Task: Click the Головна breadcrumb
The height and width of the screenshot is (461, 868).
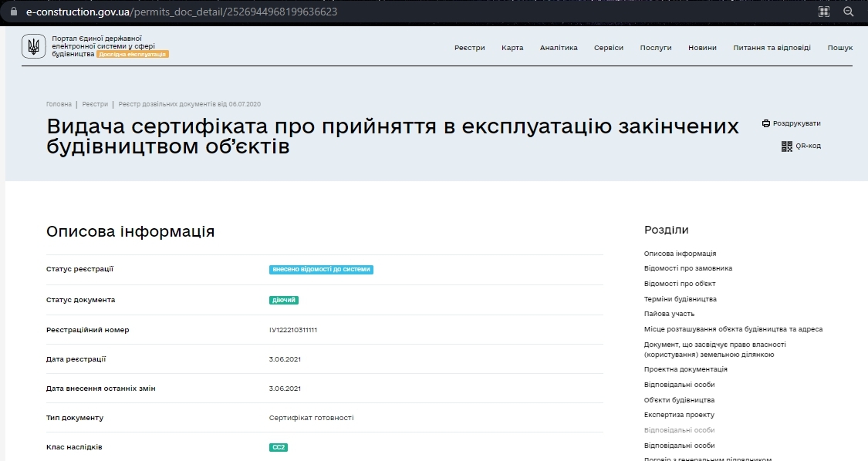Action: tap(59, 104)
